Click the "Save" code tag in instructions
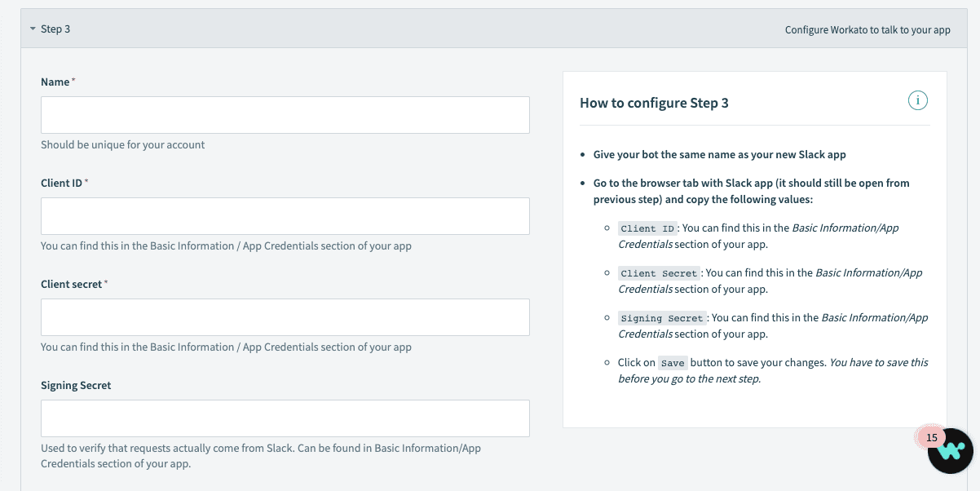The image size is (980, 491). pyautogui.click(x=673, y=363)
